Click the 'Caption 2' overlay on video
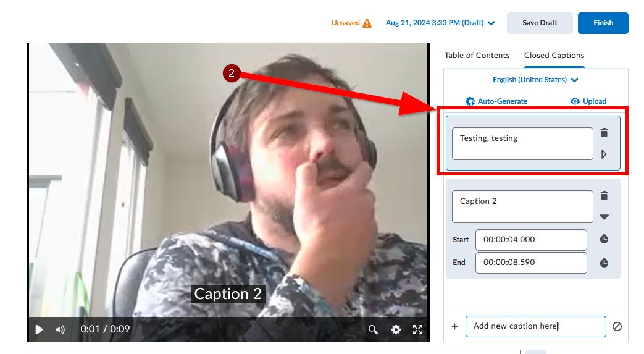 (228, 294)
